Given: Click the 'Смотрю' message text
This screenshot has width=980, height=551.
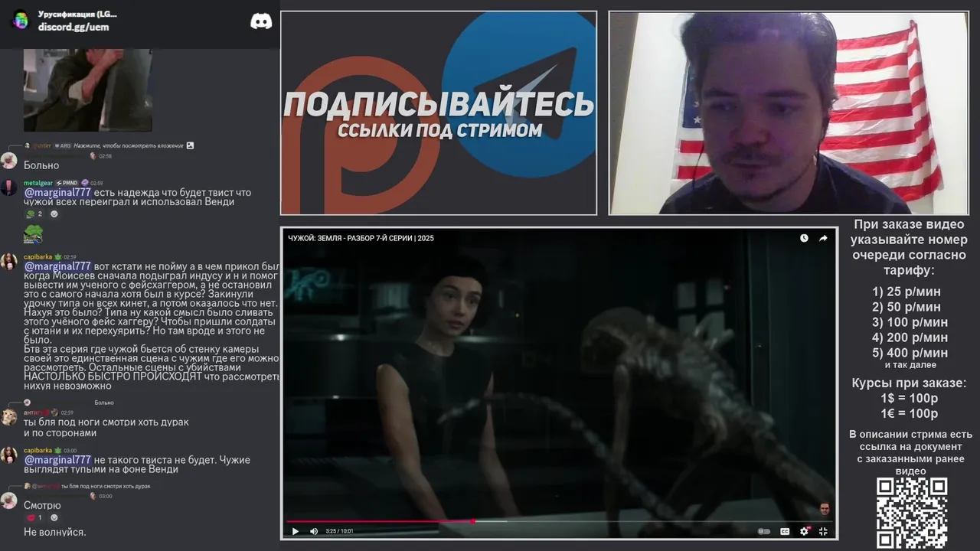Looking at the screenshot, I should coord(42,506).
